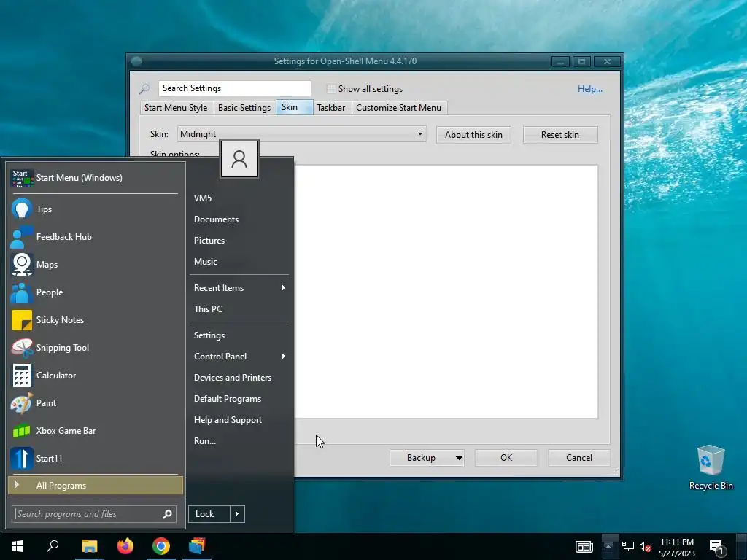Launch Google Chrome from taskbar
747x560 pixels.
click(x=161, y=545)
